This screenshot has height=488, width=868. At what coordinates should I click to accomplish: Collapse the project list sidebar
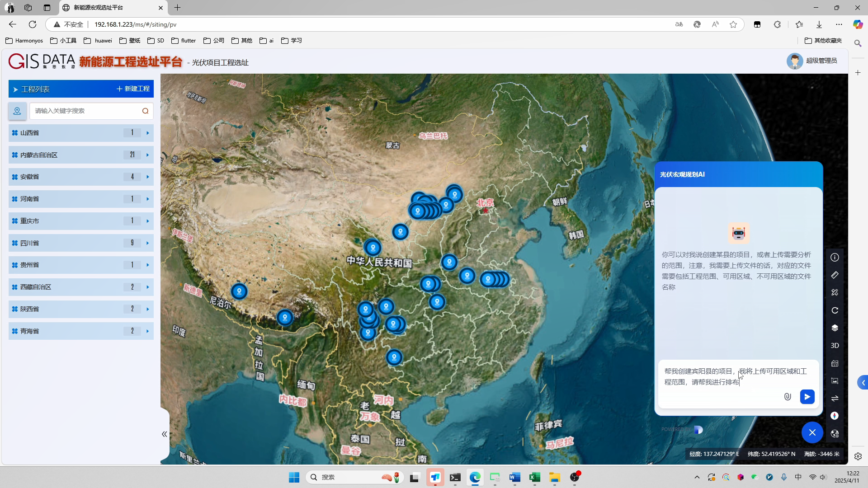[x=165, y=434]
